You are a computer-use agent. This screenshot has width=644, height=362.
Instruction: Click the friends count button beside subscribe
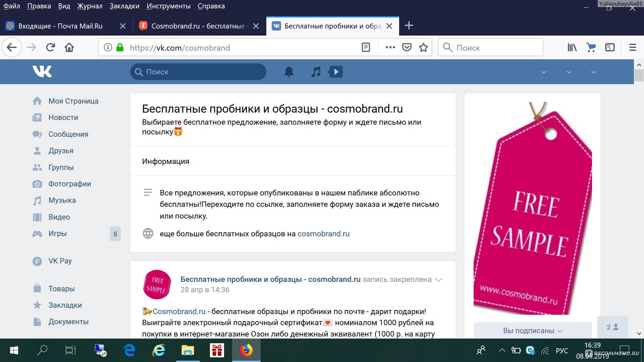pos(612,327)
